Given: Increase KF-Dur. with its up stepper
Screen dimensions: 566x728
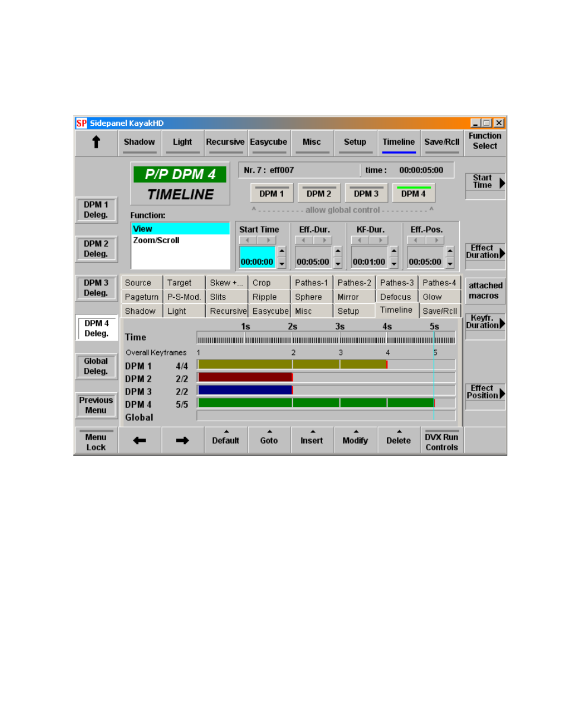Looking at the screenshot, I should (393, 251).
